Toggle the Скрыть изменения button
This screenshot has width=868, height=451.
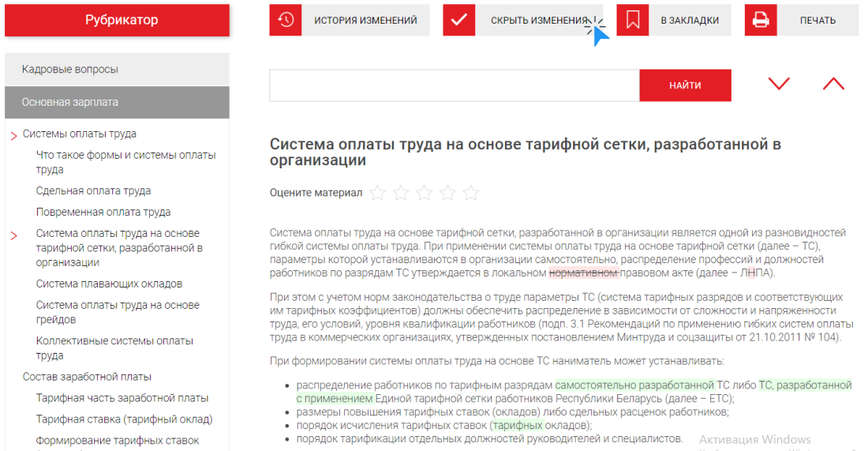pos(539,21)
